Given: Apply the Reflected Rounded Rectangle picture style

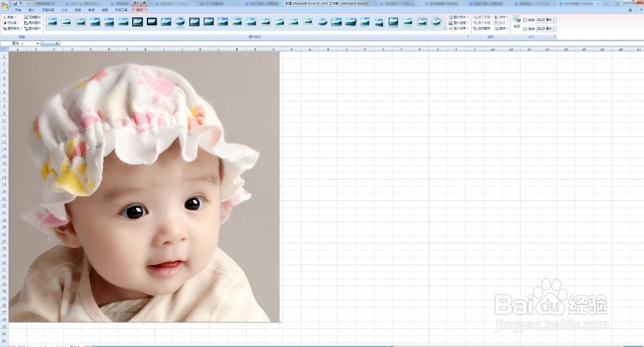Looking at the screenshot, I should click(109, 22).
